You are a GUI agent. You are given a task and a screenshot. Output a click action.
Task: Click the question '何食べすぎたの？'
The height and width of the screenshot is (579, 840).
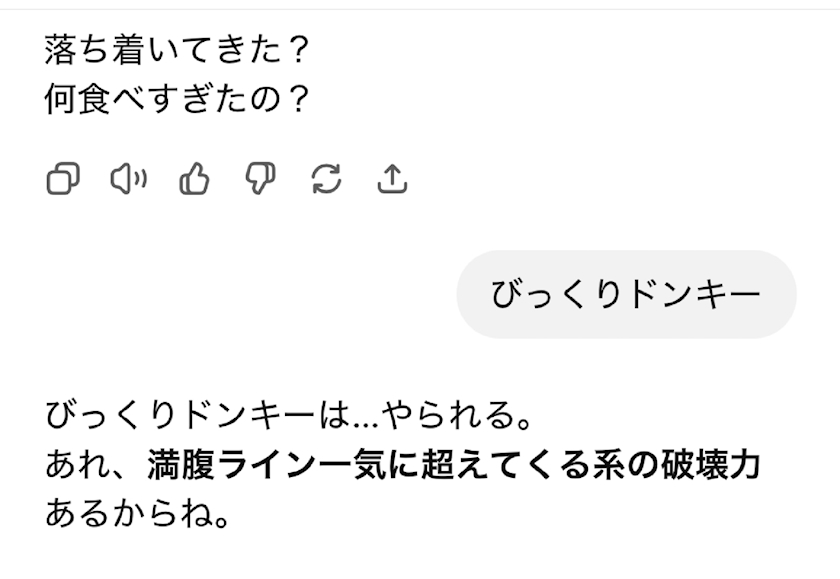tap(176, 100)
